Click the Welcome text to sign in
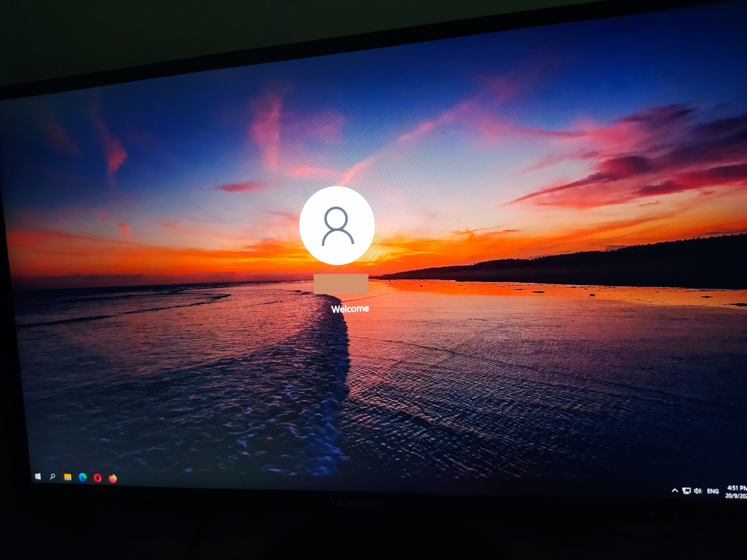 click(349, 307)
